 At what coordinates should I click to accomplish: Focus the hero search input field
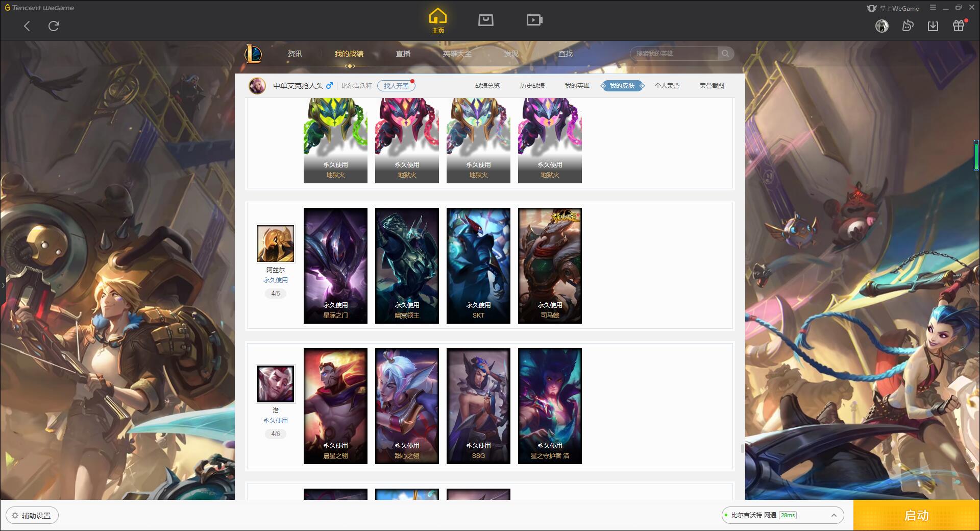[x=675, y=54]
